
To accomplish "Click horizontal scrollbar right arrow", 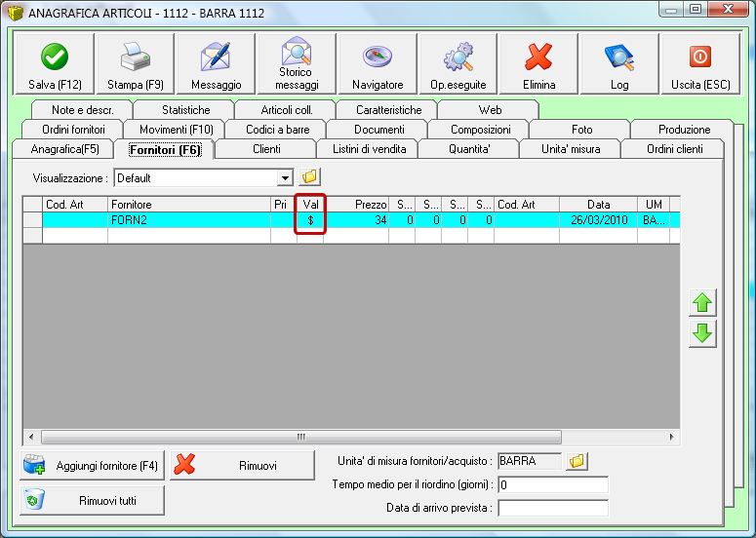I will pyautogui.click(x=671, y=437).
